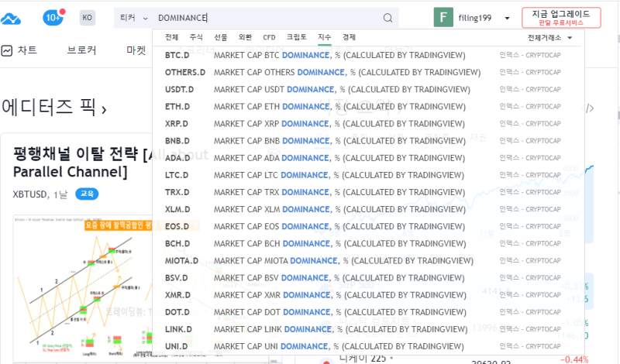Select the XLM.D search result
This screenshot has height=364, width=620.
click(367, 209)
